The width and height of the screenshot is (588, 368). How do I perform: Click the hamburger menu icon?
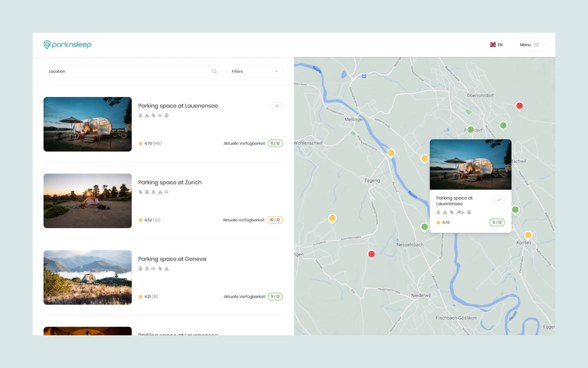pyautogui.click(x=537, y=45)
